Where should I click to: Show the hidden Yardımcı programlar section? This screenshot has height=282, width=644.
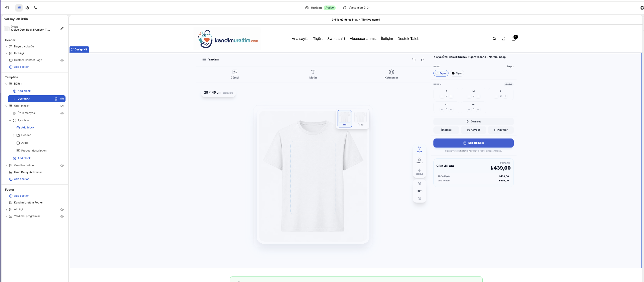click(x=62, y=216)
